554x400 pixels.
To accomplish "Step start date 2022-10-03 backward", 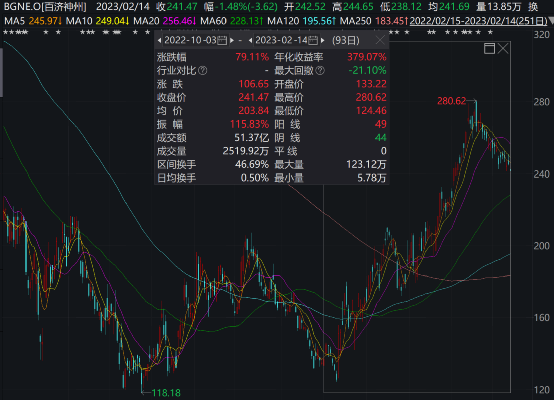I will (x=159, y=41).
